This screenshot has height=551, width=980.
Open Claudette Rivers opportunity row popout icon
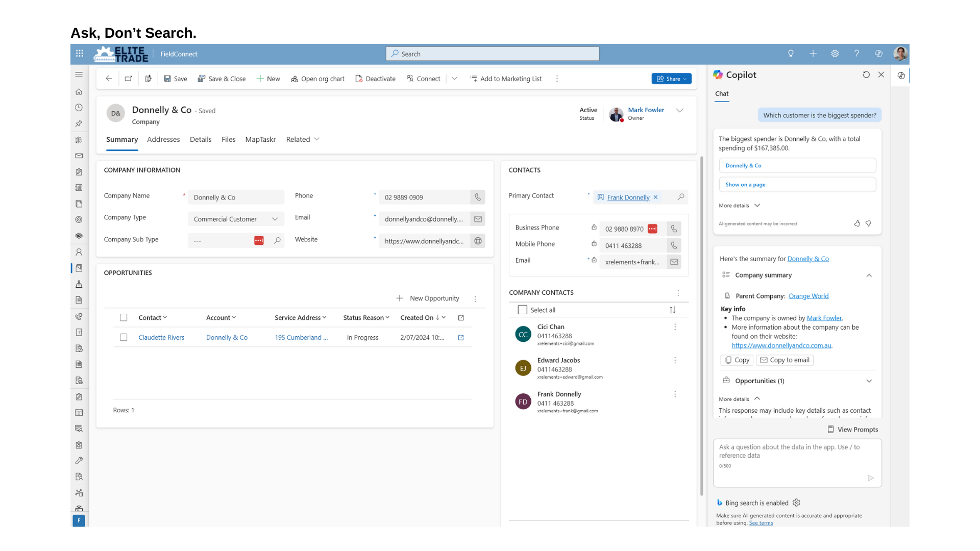[461, 337]
